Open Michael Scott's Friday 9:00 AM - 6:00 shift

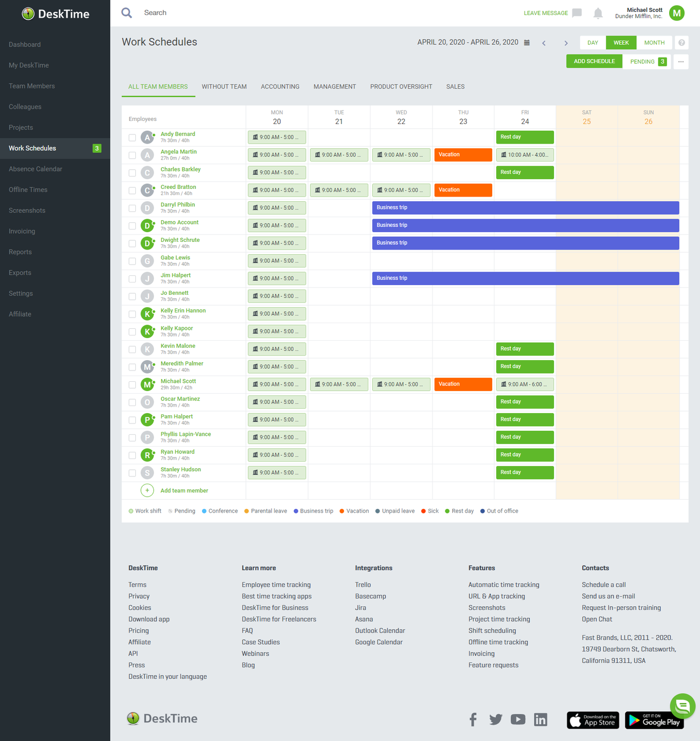click(x=525, y=384)
